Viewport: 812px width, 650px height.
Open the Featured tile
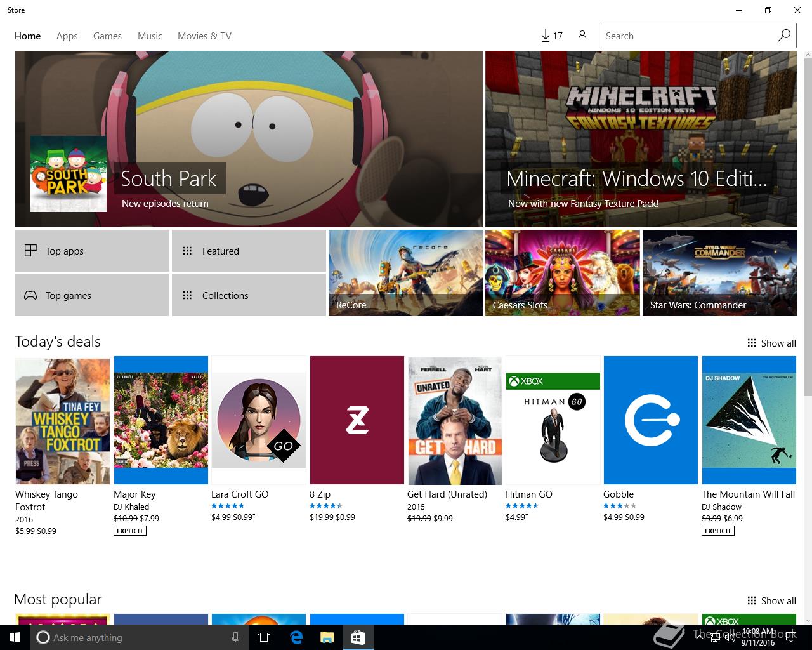(249, 251)
